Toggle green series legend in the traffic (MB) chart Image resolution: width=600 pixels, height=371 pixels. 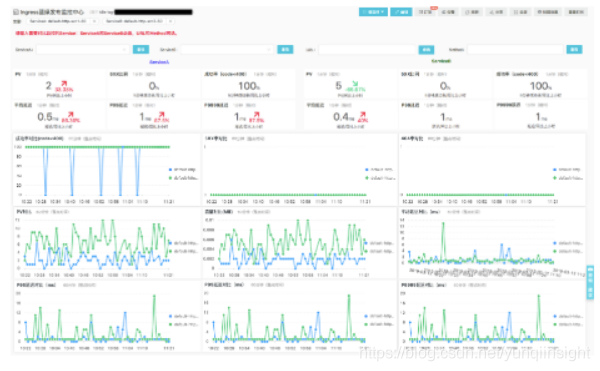point(379,251)
